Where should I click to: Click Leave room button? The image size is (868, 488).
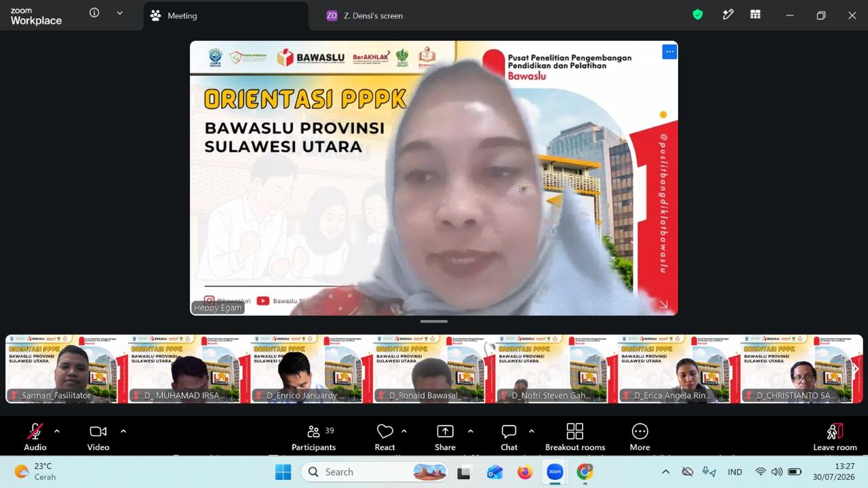[835, 436]
